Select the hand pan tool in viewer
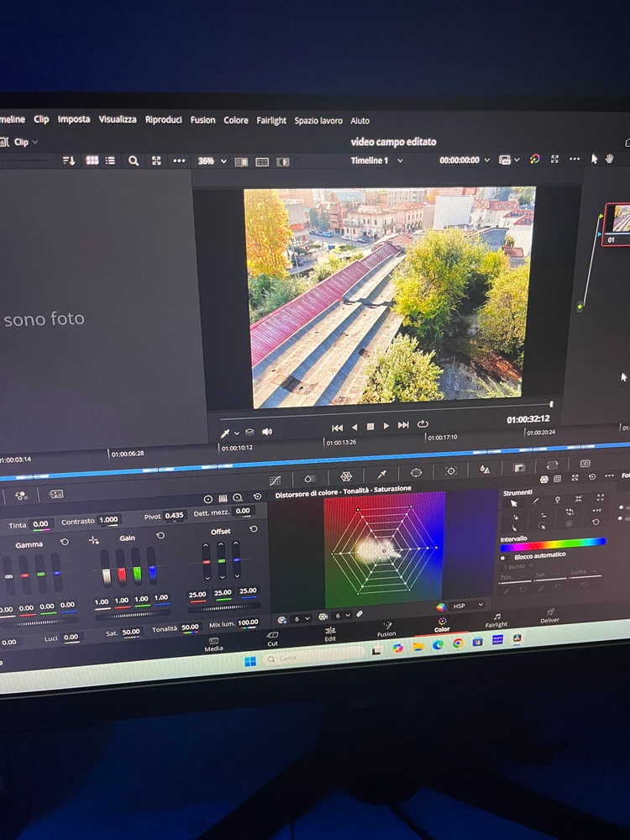630x840 pixels. point(609,158)
